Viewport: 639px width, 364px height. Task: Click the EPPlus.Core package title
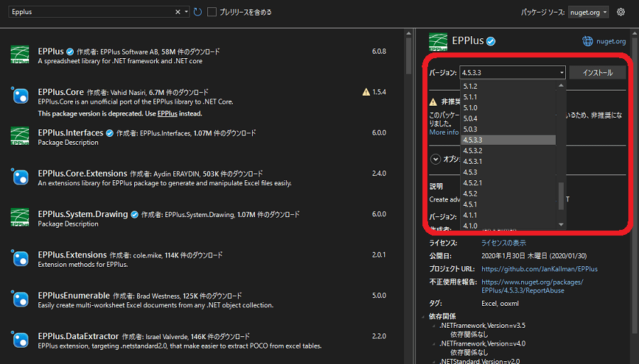click(x=61, y=92)
